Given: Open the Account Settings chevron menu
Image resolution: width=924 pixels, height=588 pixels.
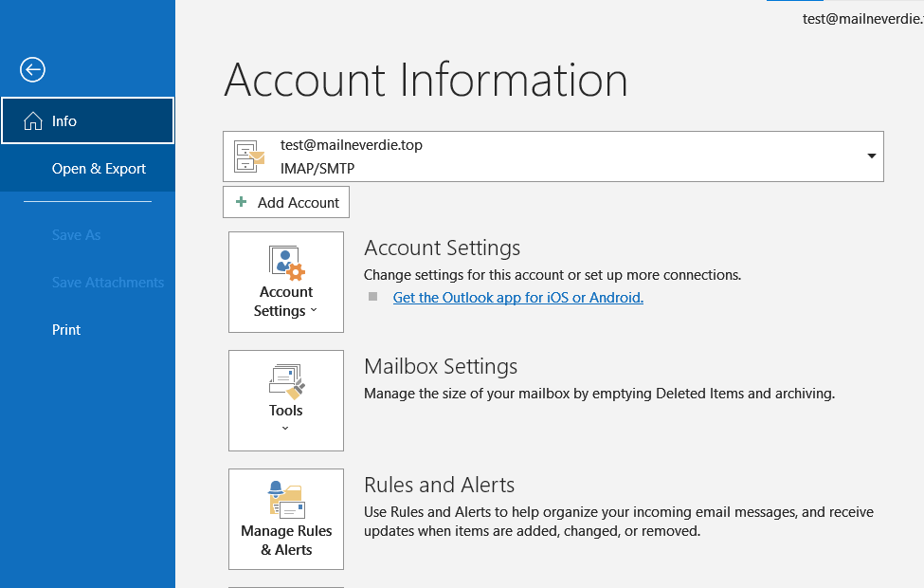Looking at the screenshot, I should [314, 311].
